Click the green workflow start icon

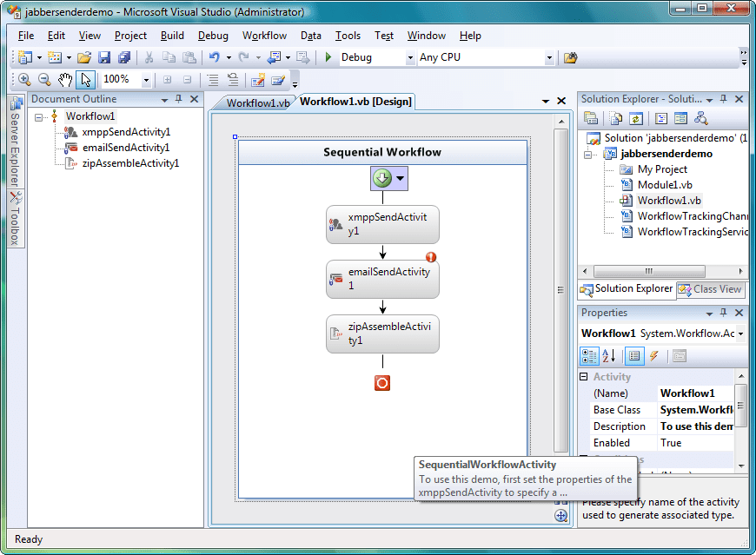pyautogui.click(x=382, y=178)
